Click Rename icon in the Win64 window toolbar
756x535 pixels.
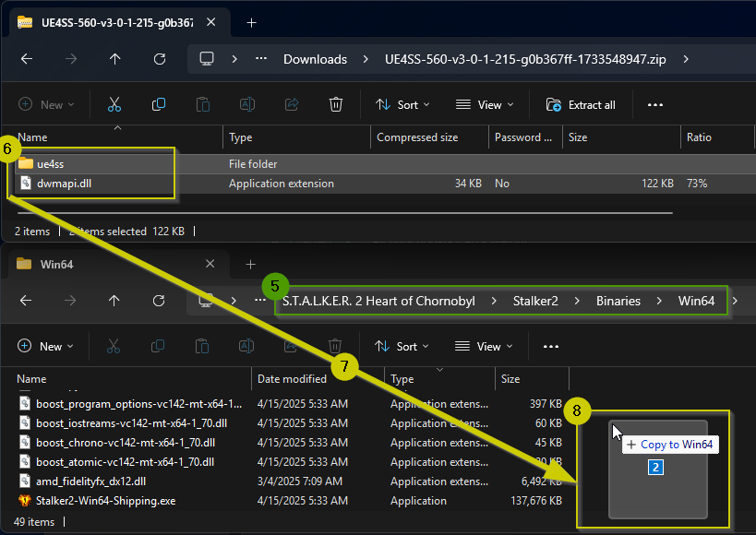[x=246, y=346]
